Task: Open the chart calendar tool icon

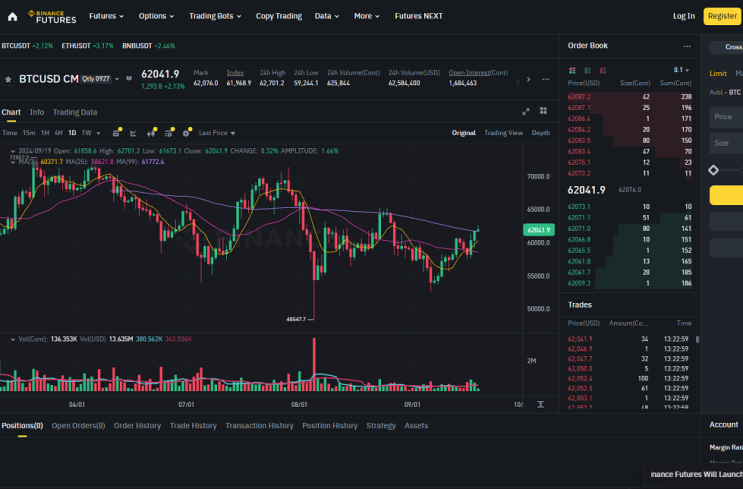Action: pyautogui.click(x=116, y=133)
